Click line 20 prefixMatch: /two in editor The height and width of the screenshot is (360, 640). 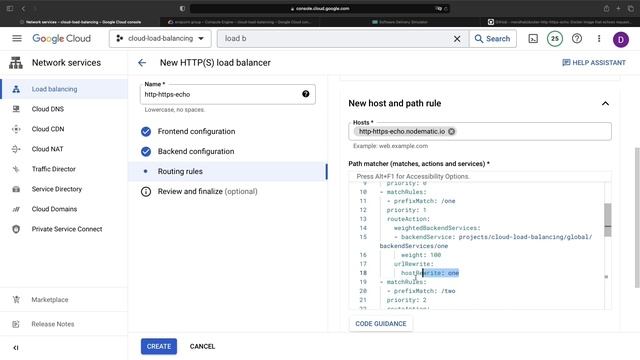pyautogui.click(x=421, y=291)
